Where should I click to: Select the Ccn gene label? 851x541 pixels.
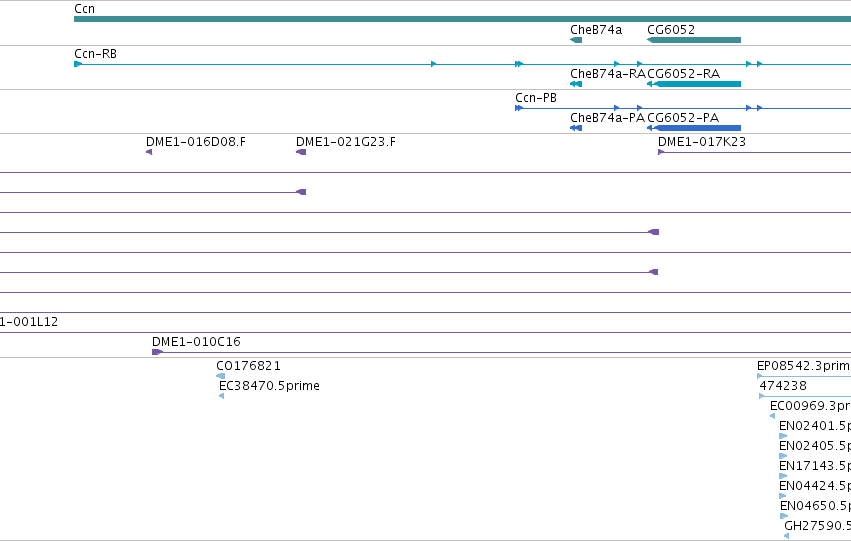(84, 9)
